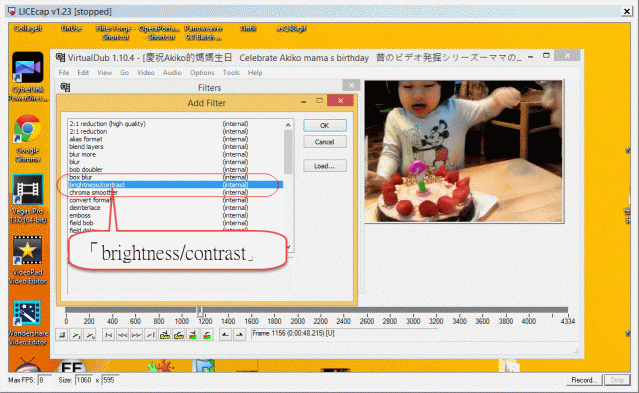This screenshot has height=393, width=639.
Task: Step one frame forward
Action: (137, 335)
